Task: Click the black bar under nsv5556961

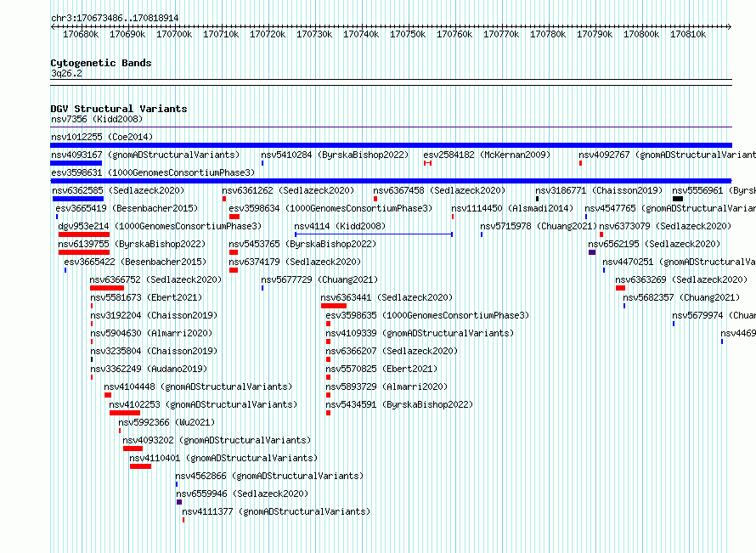Action: 677,199
